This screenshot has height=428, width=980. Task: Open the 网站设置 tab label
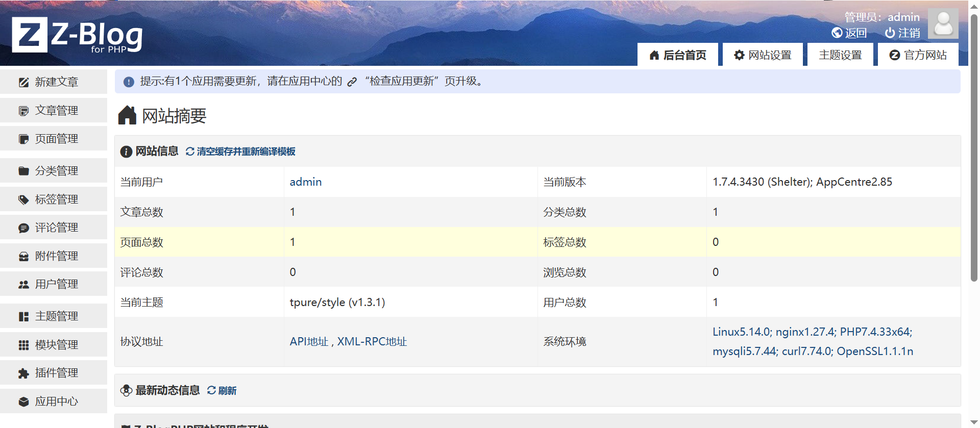(x=770, y=55)
